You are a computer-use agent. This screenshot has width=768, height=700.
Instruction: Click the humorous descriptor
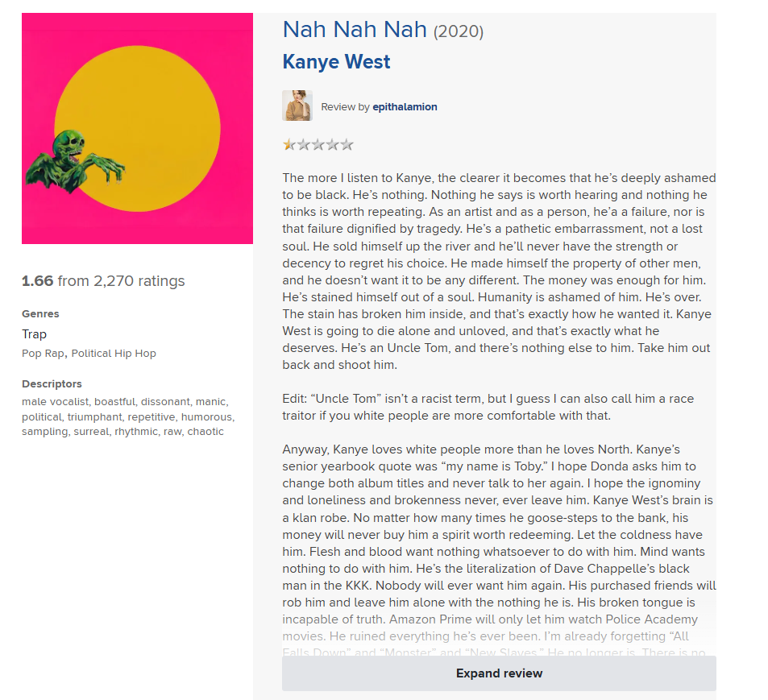(x=206, y=416)
